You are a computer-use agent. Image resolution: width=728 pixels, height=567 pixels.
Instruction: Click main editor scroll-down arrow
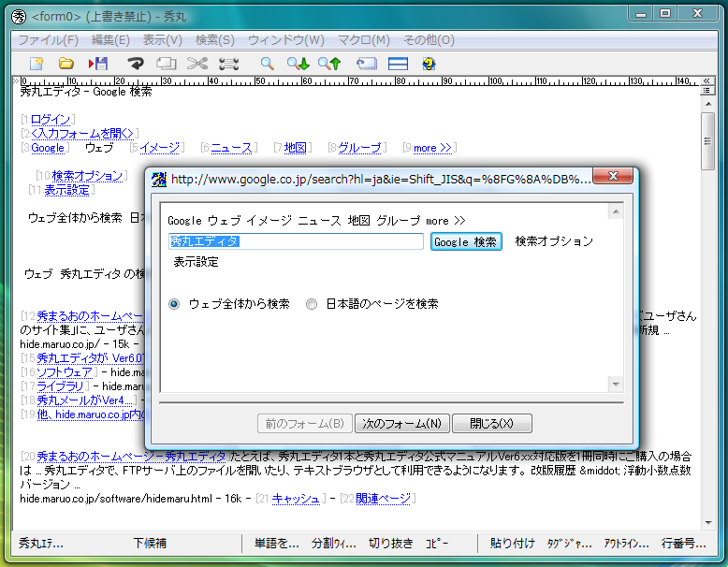point(708,523)
